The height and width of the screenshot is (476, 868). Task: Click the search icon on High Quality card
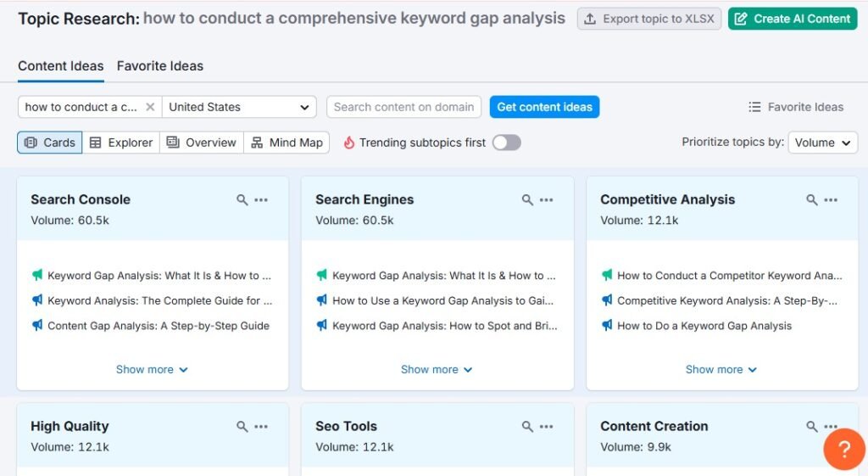(x=242, y=427)
